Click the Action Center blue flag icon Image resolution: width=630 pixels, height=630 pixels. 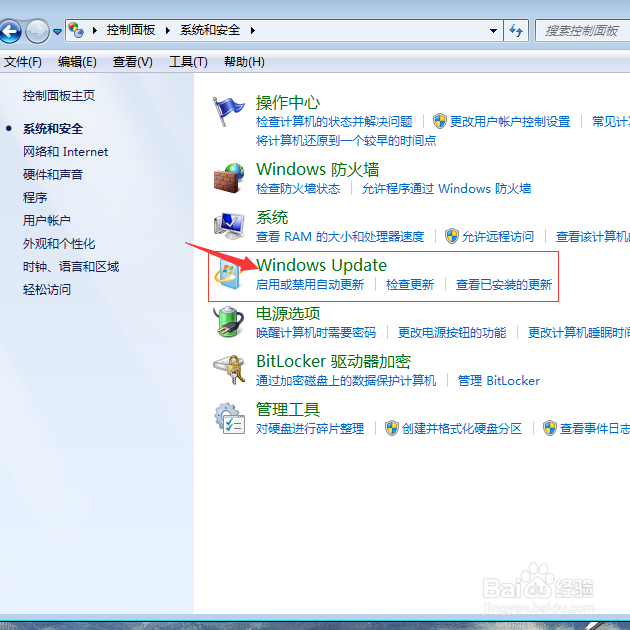[228, 112]
